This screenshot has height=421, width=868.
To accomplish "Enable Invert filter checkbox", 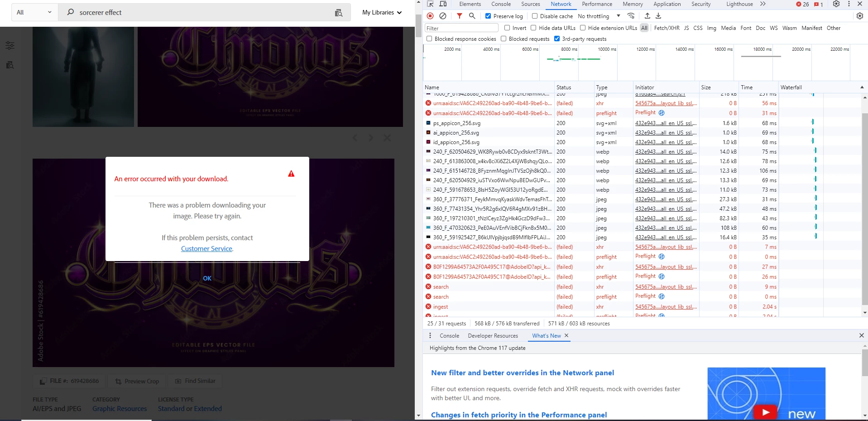I will point(507,28).
